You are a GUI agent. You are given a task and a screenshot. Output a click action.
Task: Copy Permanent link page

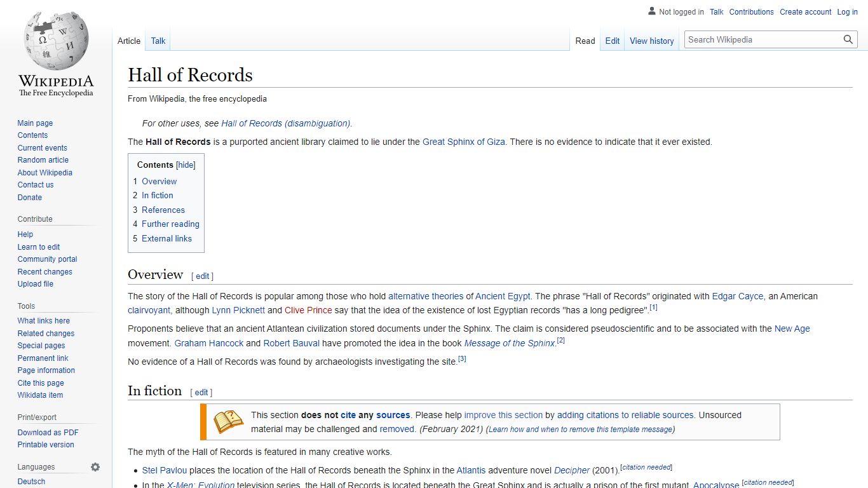pyautogui.click(x=43, y=358)
